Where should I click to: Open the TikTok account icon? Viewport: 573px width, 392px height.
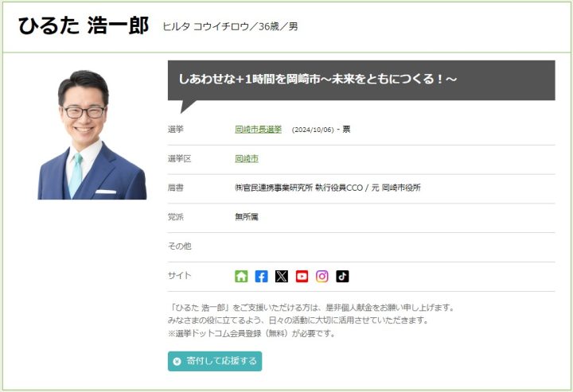pyautogui.click(x=342, y=277)
